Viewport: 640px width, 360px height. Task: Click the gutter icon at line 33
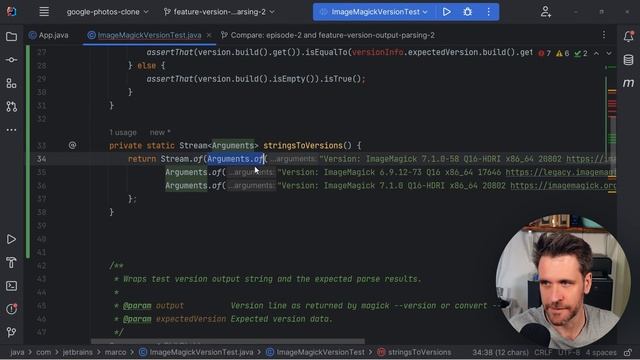(x=72, y=145)
